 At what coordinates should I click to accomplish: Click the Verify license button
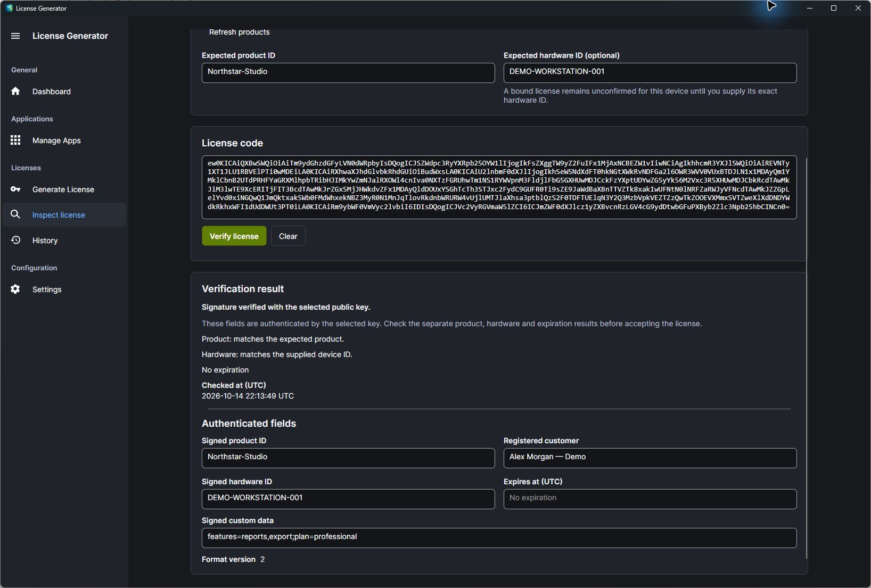[234, 236]
